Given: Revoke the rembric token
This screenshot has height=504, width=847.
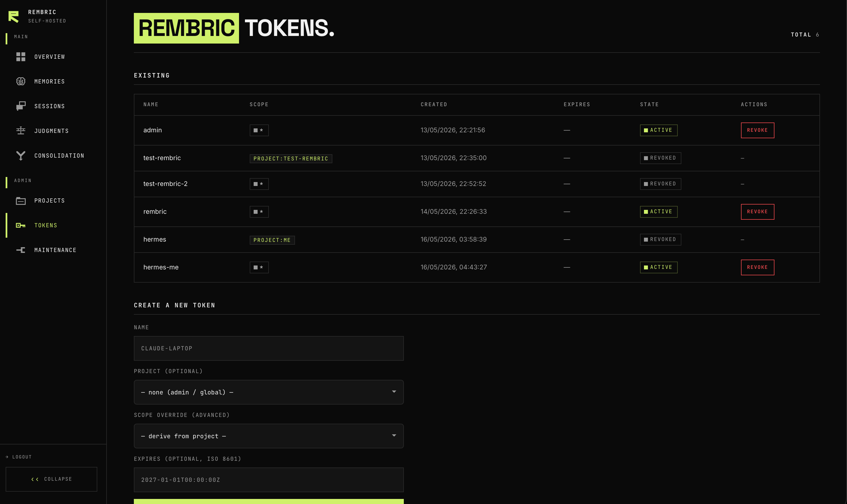Looking at the screenshot, I should (757, 212).
